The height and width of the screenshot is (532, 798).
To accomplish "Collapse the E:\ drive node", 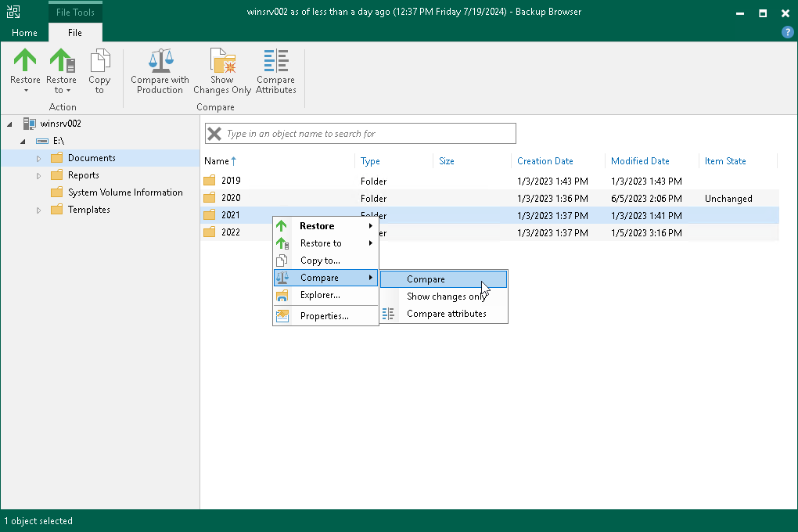I will (23, 141).
